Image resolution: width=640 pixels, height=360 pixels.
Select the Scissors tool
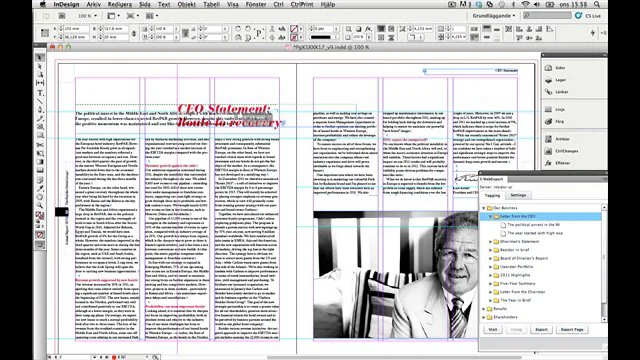pos(40,145)
